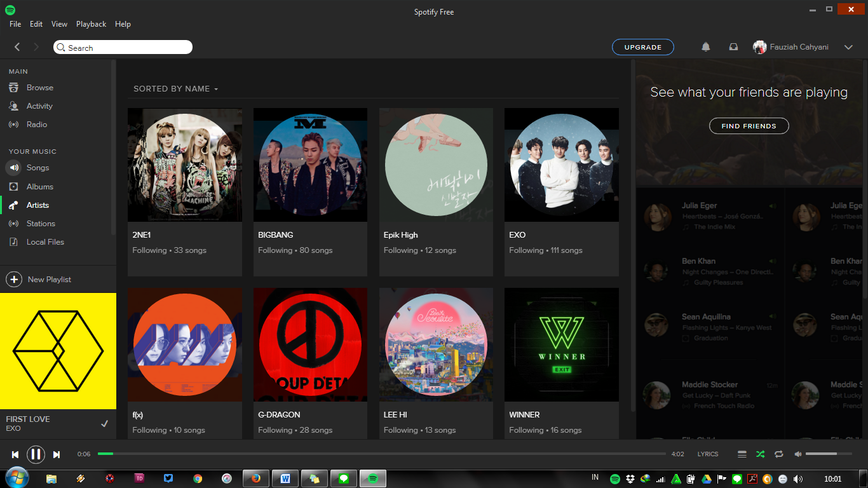Click the Spotify logo in title bar
The image size is (868, 488).
point(10,10)
